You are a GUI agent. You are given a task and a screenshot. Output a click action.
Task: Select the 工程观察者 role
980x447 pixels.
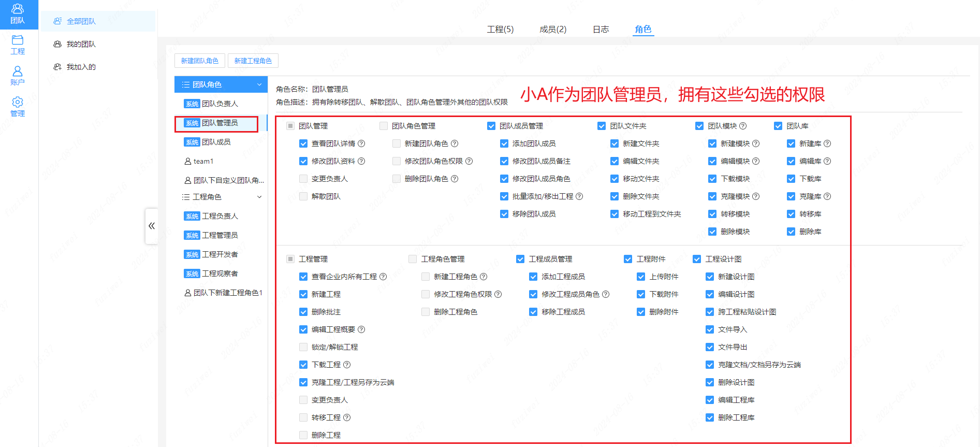coord(221,273)
